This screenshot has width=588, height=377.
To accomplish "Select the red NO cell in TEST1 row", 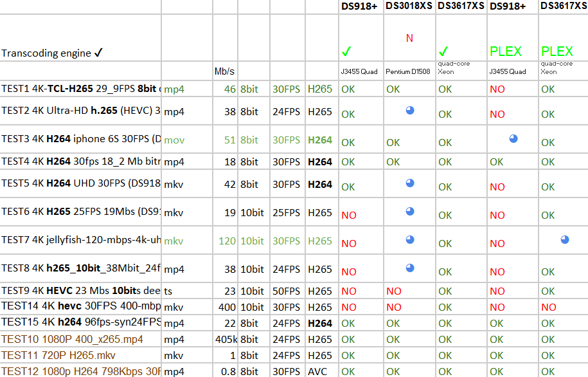I will coord(513,89).
